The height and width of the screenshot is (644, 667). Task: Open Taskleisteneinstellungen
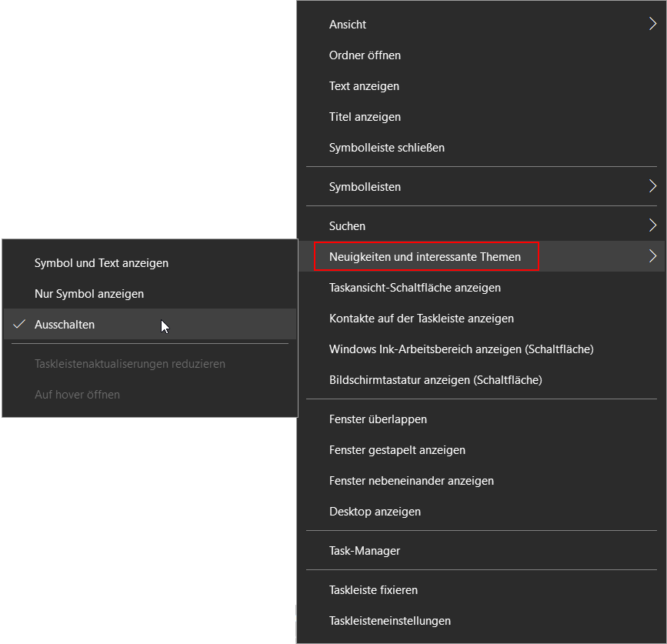click(389, 621)
